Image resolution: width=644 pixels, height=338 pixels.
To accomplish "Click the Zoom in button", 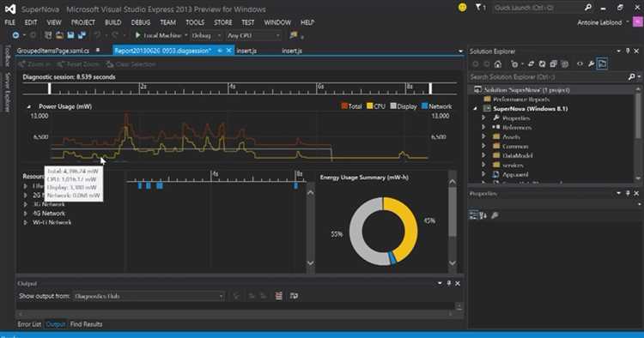I will click(x=34, y=64).
